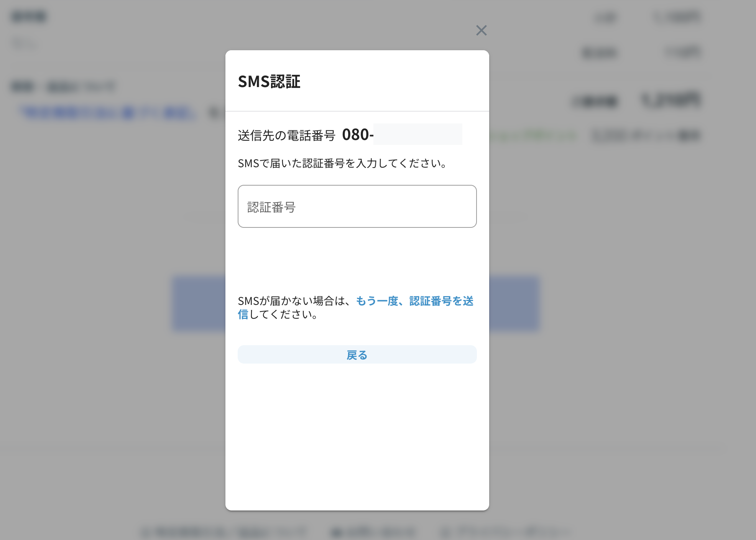Click the 送信先の電話番号 label

(x=286, y=135)
